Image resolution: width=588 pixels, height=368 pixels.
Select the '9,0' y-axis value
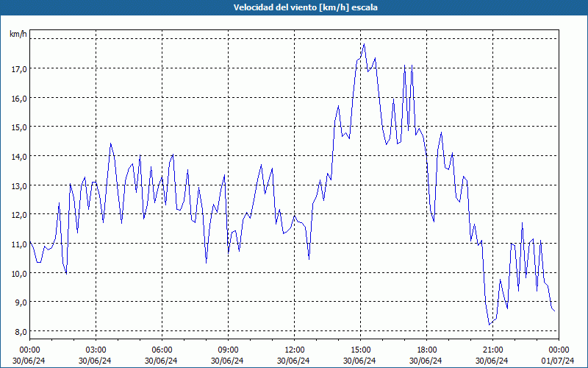pos(21,302)
